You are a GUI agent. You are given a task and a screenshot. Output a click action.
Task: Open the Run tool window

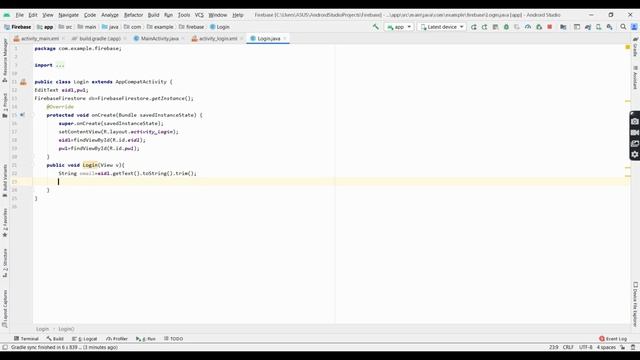tap(146, 339)
